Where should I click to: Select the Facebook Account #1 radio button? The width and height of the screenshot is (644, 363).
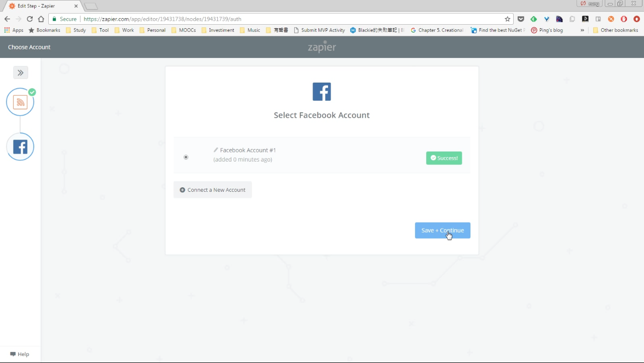point(186,157)
